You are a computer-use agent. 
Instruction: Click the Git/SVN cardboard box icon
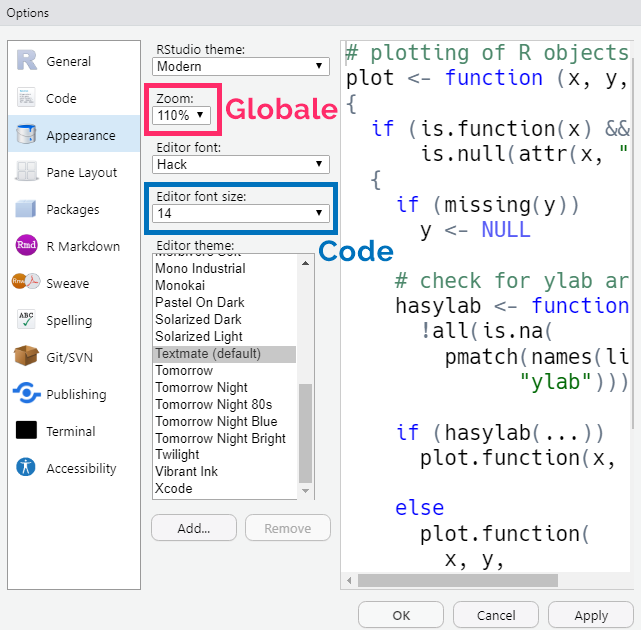(26, 355)
